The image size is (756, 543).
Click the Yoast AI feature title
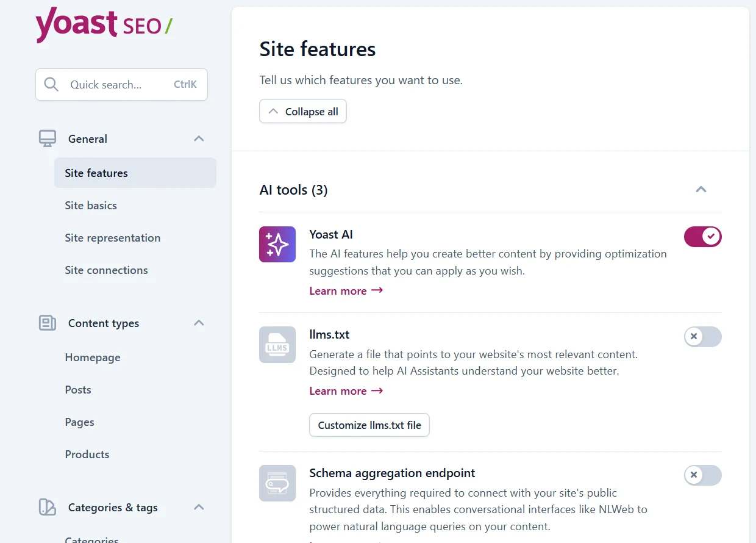tap(331, 234)
